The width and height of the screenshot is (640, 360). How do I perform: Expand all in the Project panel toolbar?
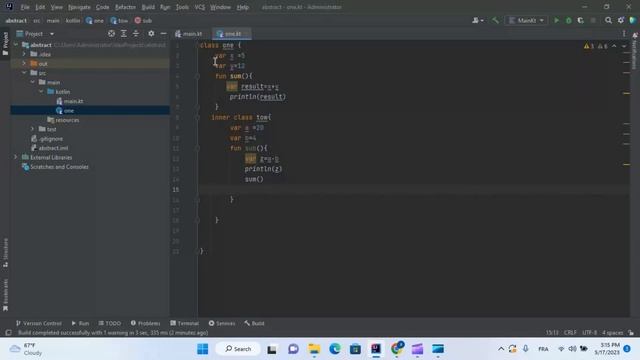click(x=124, y=33)
